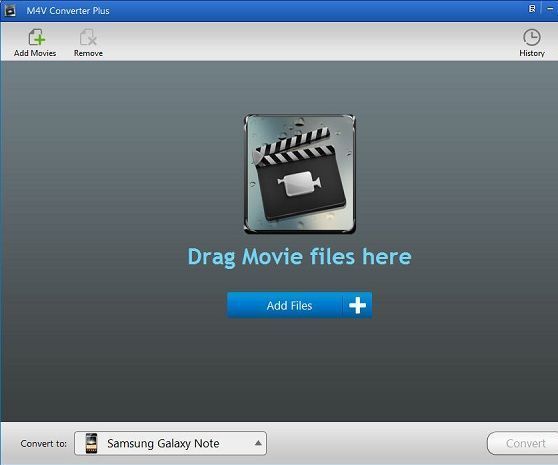This screenshot has height=465, width=558.
Task: Minimize the M4V Converter Plus window
Action: point(550,9)
